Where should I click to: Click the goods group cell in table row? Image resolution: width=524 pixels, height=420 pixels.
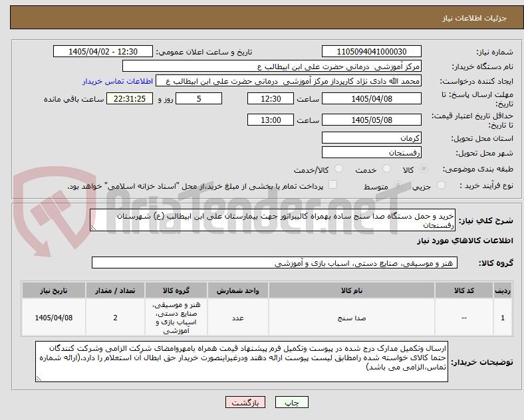coord(176,318)
